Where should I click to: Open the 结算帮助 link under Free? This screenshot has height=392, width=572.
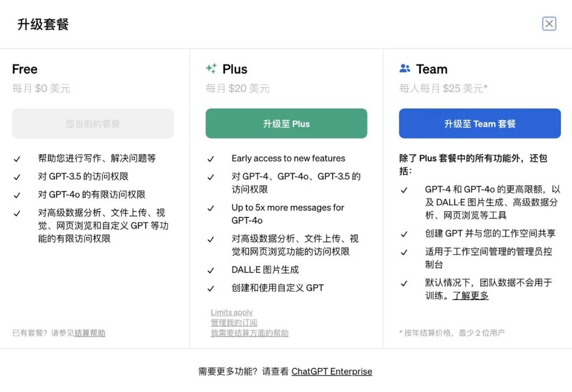pos(90,333)
